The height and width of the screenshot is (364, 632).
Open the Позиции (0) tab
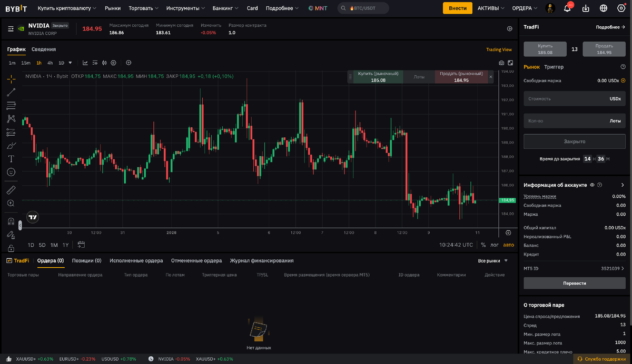[x=87, y=260]
